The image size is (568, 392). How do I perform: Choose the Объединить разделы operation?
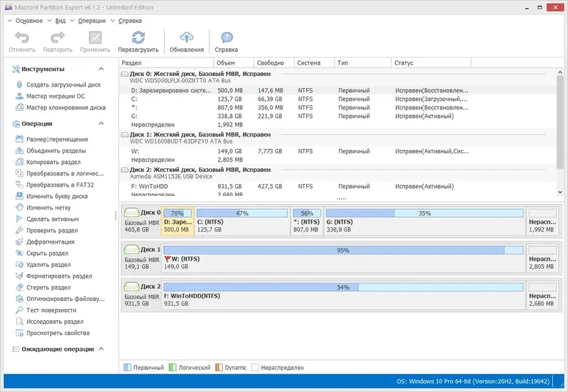(56, 151)
